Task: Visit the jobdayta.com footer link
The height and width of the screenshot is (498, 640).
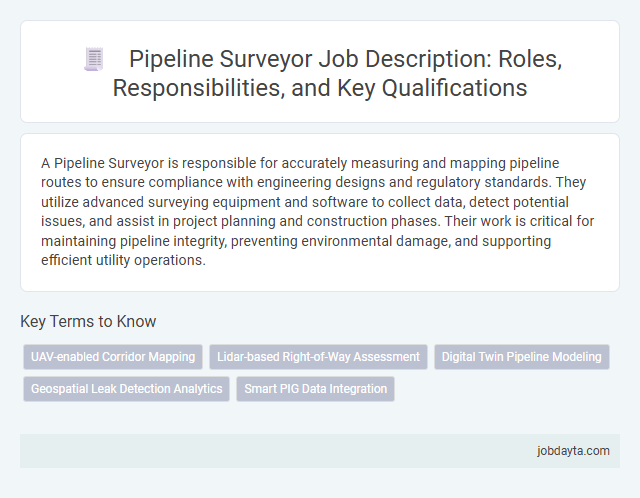Action: pos(573,451)
